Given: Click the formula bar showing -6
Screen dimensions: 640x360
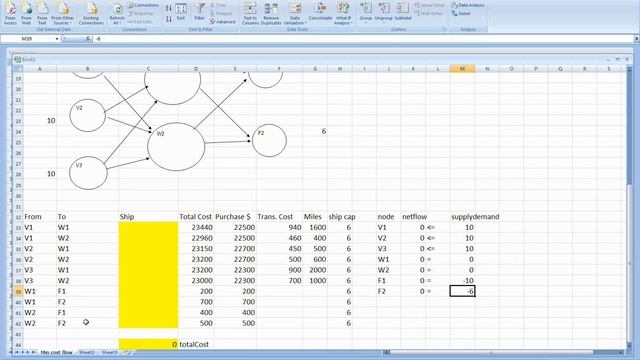Looking at the screenshot, I should tap(363, 39).
